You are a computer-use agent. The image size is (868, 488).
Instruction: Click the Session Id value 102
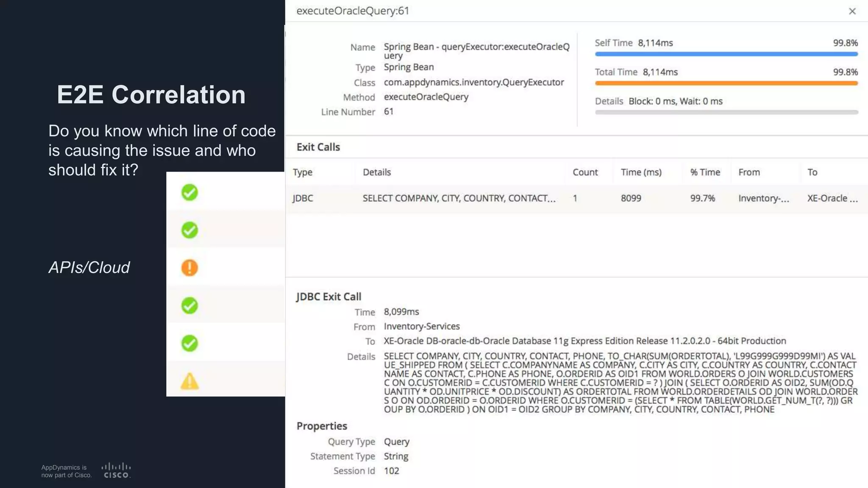[392, 471]
